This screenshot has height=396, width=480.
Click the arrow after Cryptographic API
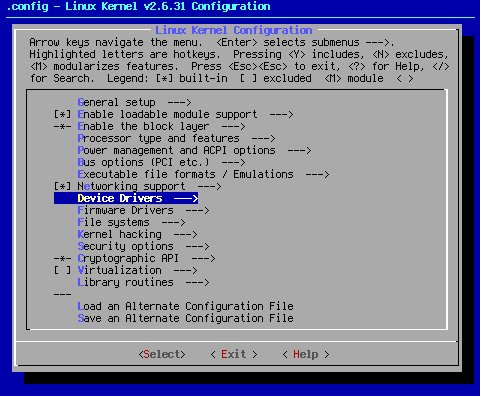tap(203, 258)
